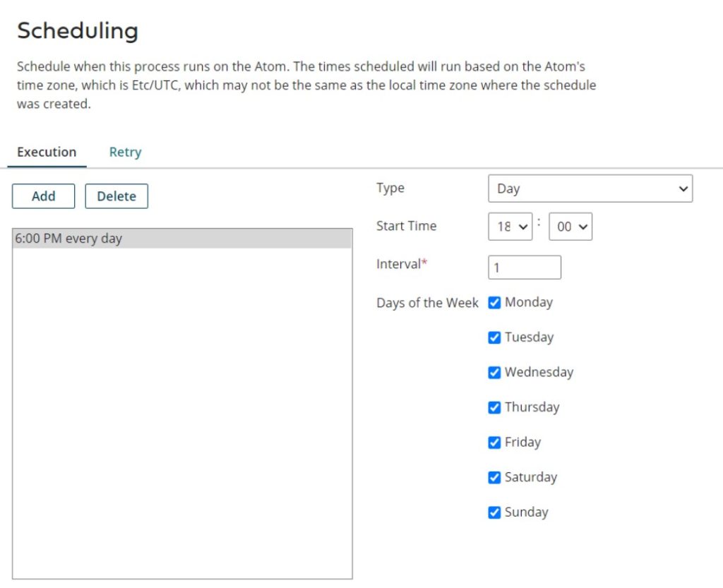Click the Add schedule button
723x588 pixels.
click(x=43, y=196)
